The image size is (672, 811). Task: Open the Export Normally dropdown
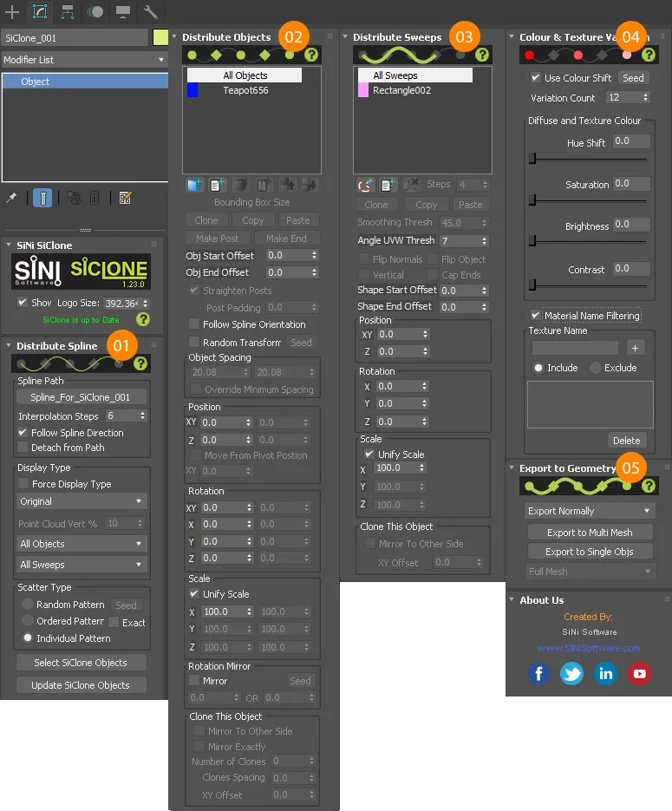(x=590, y=511)
